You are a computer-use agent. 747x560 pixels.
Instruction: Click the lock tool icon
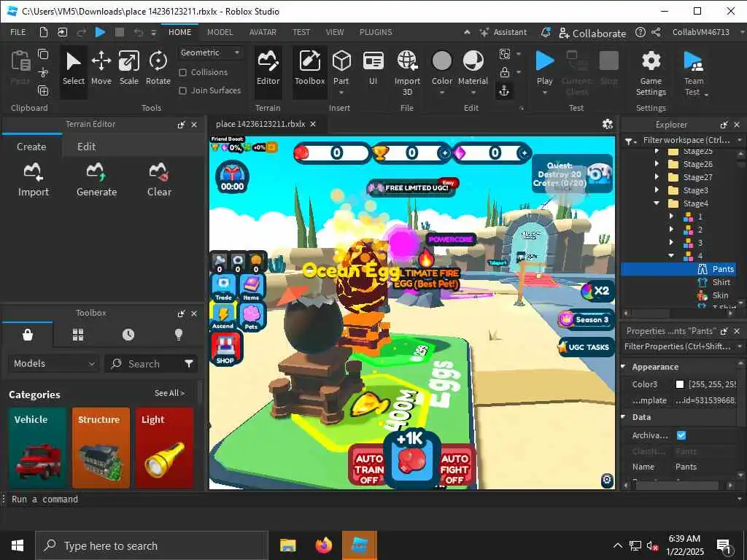tap(505, 72)
